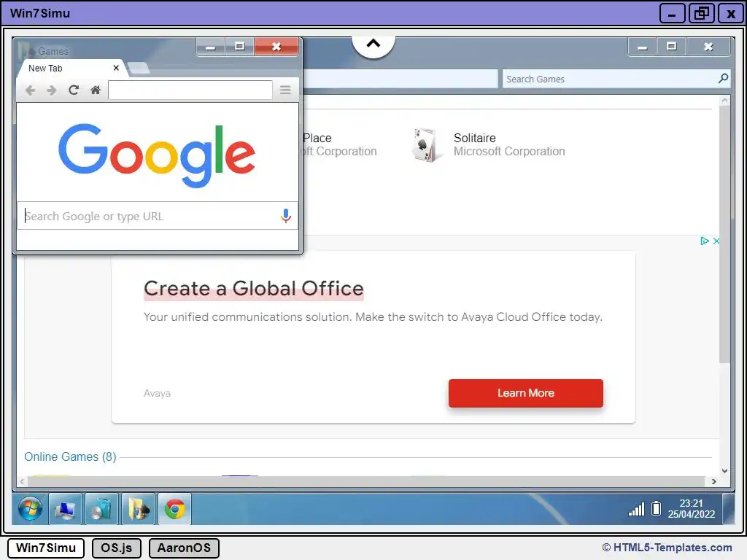Restore the outer Win7Simu frame
Image resolution: width=747 pixels, height=560 pixels.
[702, 13]
